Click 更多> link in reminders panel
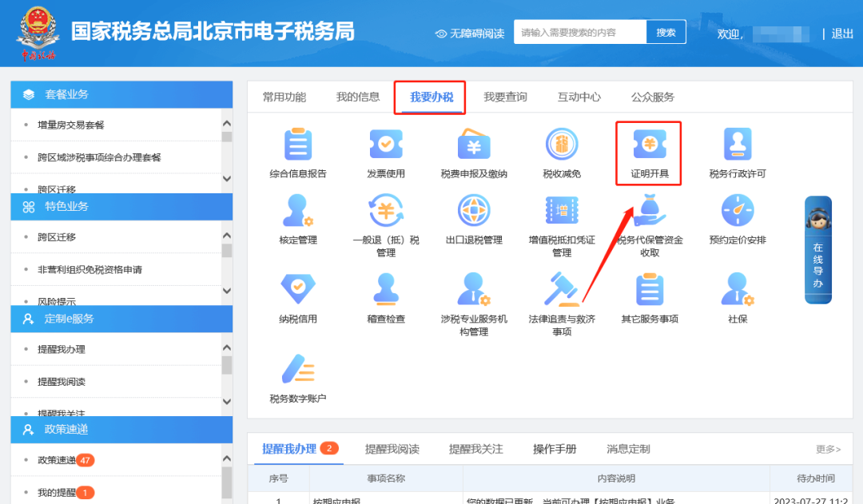863x504 pixels. (x=829, y=450)
